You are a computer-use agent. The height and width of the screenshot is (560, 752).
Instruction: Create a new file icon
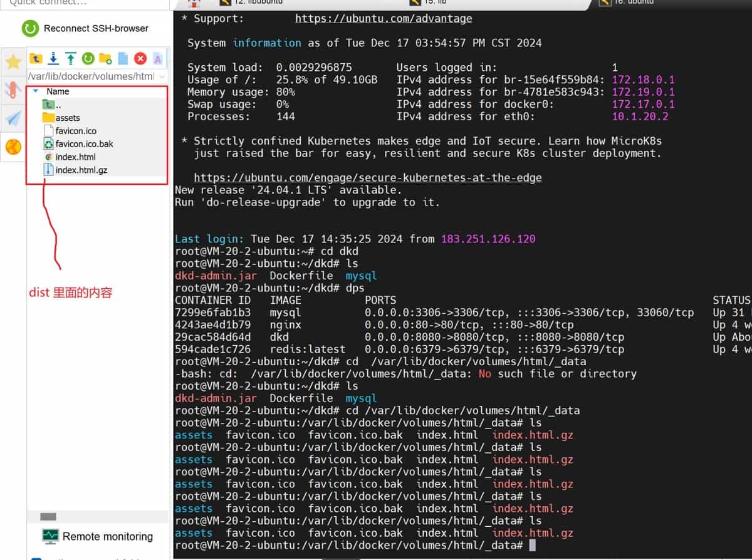[x=123, y=58]
